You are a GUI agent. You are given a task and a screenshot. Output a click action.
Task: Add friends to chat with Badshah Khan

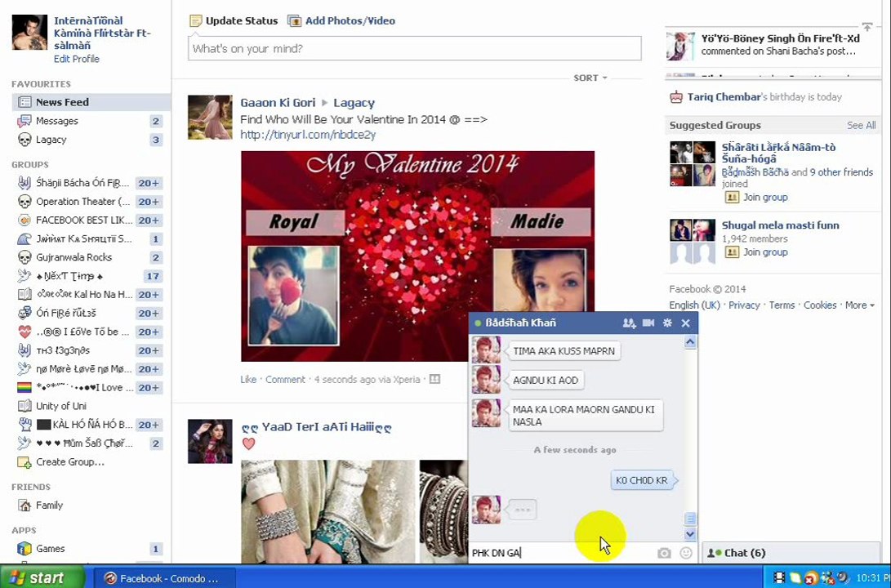629,323
